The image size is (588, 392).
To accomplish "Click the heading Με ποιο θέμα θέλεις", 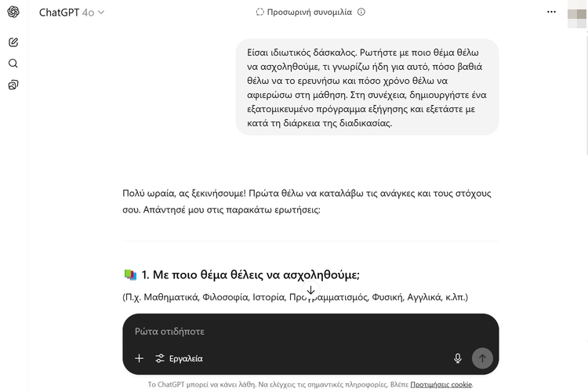I will click(251, 275).
